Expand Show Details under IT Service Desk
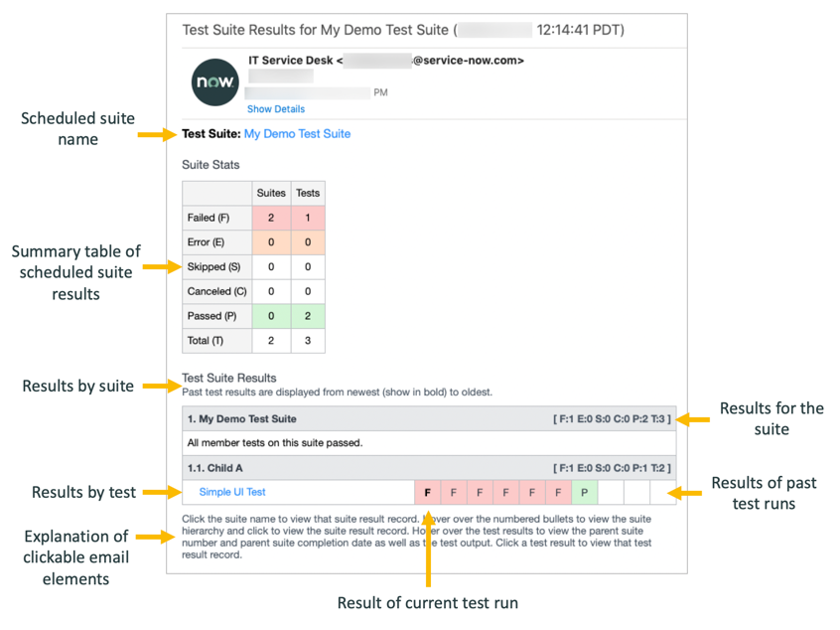This screenshot has height=630, width=840. click(275, 109)
